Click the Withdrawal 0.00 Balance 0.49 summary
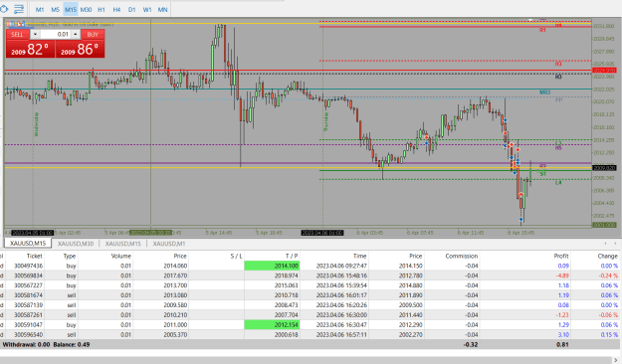The height and width of the screenshot is (364, 622). click(46, 344)
